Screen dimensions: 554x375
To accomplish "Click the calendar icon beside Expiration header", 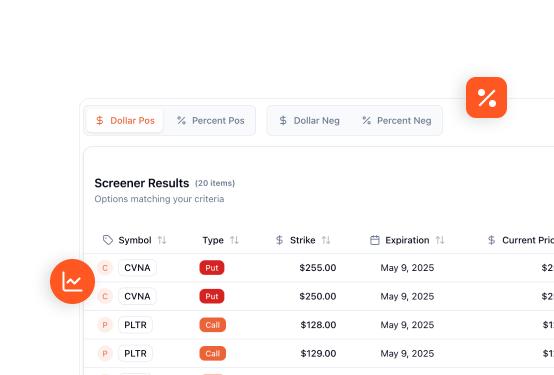I will (x=375, y=240).
